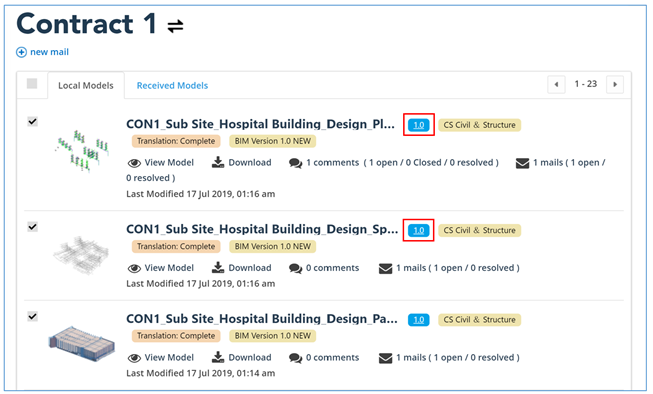Viewport: 653px width, 394px height.
Task: Click the eye icon for Design_Pa... View Model
Action: click(x=134, y=358)
